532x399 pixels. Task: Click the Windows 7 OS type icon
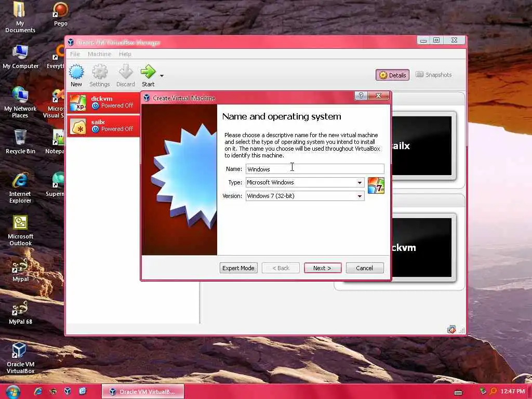click(x=376, y=185)
